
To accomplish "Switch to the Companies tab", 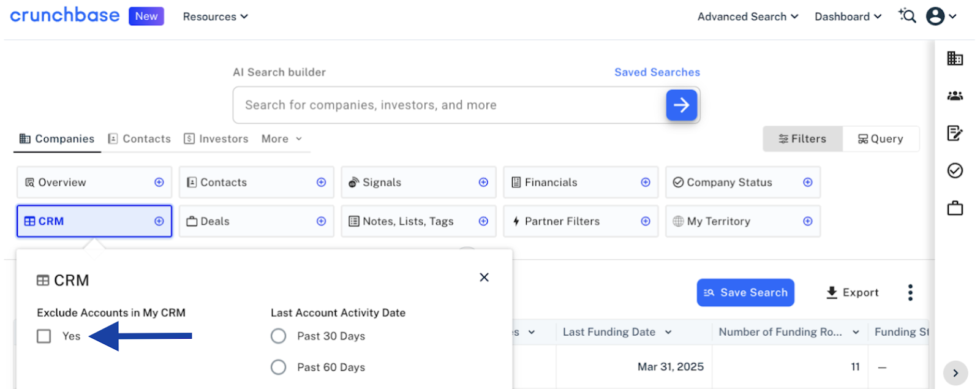I will coord(57,139).
